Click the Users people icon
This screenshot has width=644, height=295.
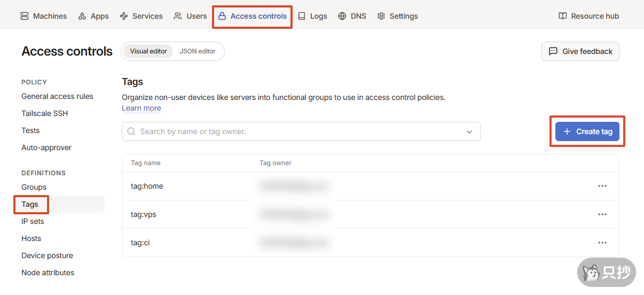(x=178, y=16)
